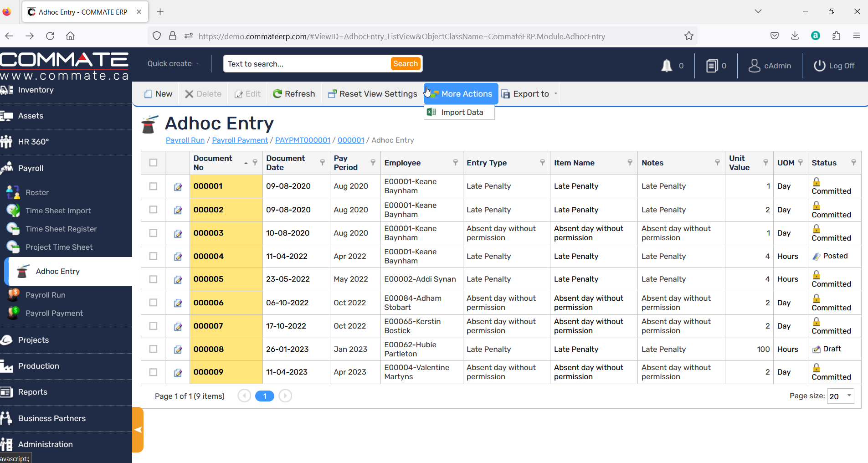Viewport: 868px width, 463px height.
Task: Select Import Data from More Actions menu
Action: [459, 113]
